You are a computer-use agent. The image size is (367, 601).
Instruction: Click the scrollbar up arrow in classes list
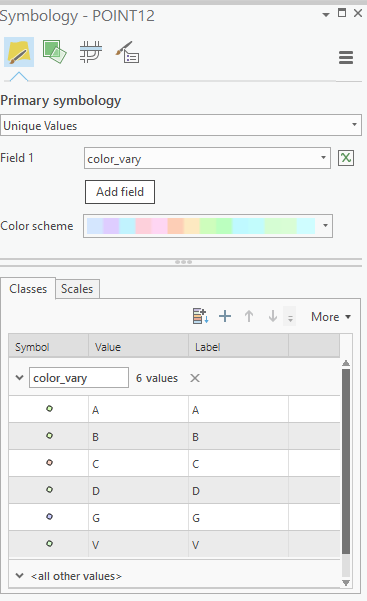tap(346, 363)
